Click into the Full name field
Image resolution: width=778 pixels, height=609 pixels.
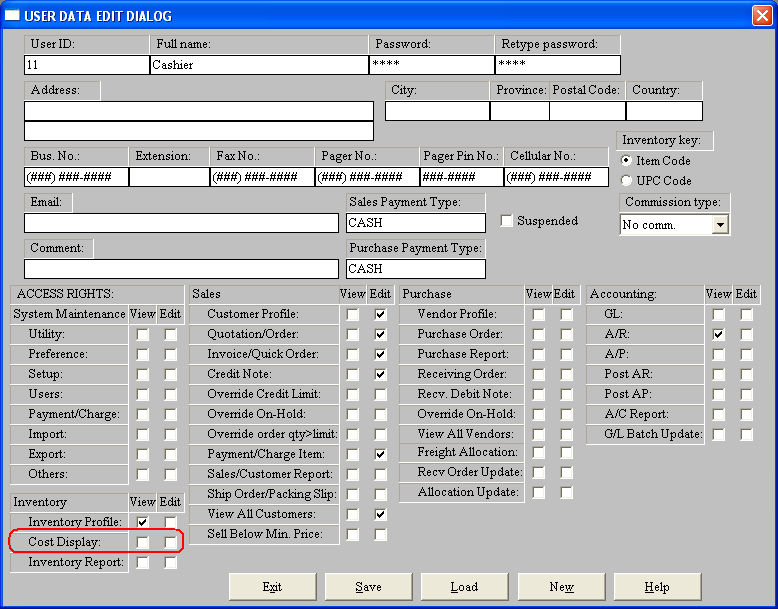[259, 65]
